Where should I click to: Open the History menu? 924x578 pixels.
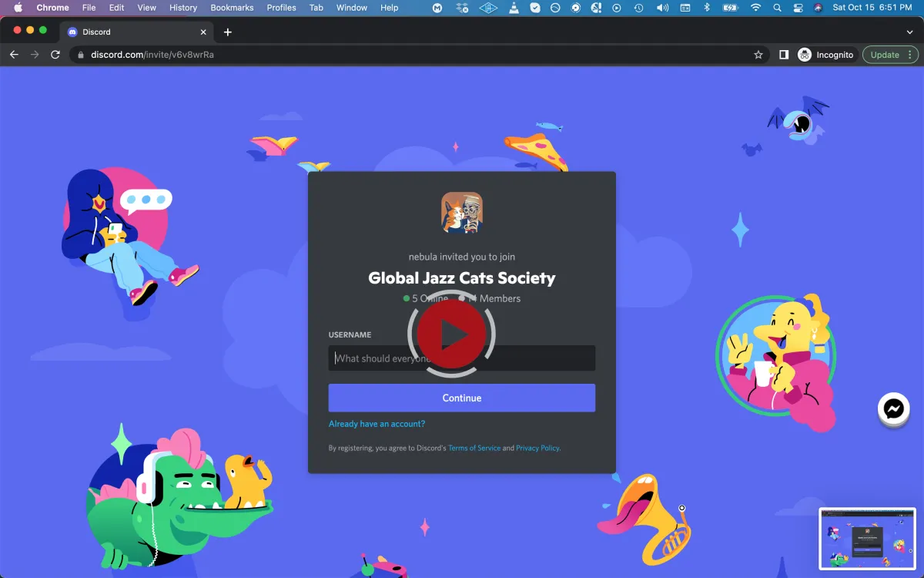[x=183, y=8]
